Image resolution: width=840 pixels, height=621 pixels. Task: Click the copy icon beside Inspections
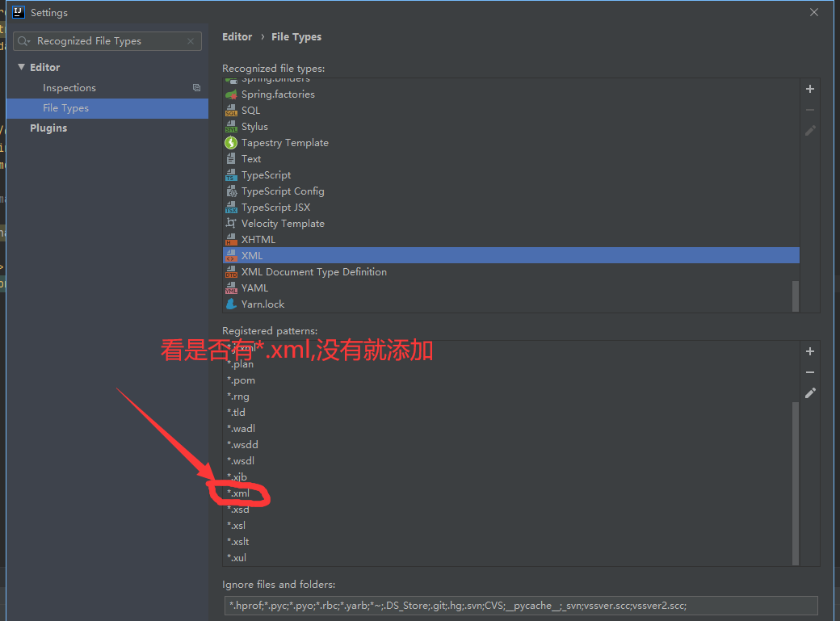click(196, 88)
